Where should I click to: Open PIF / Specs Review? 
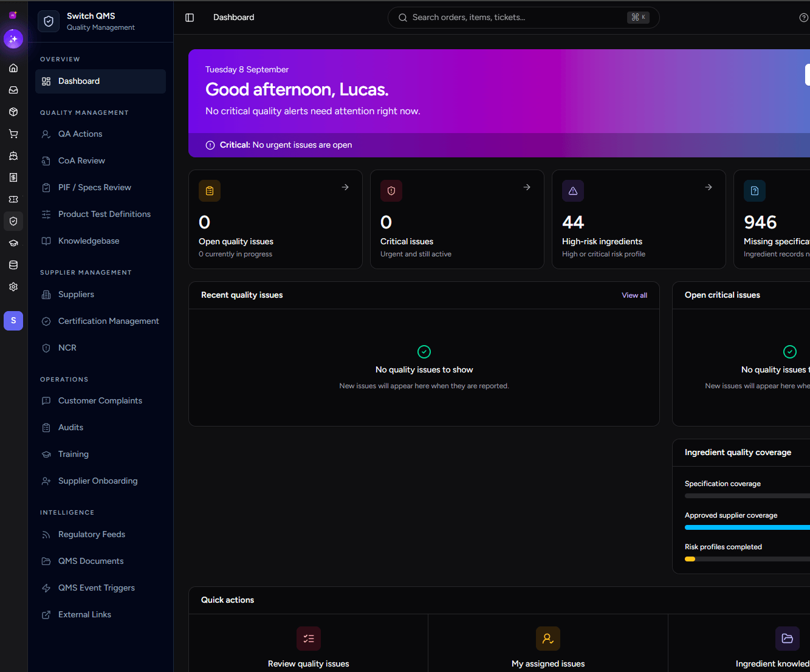100,188
